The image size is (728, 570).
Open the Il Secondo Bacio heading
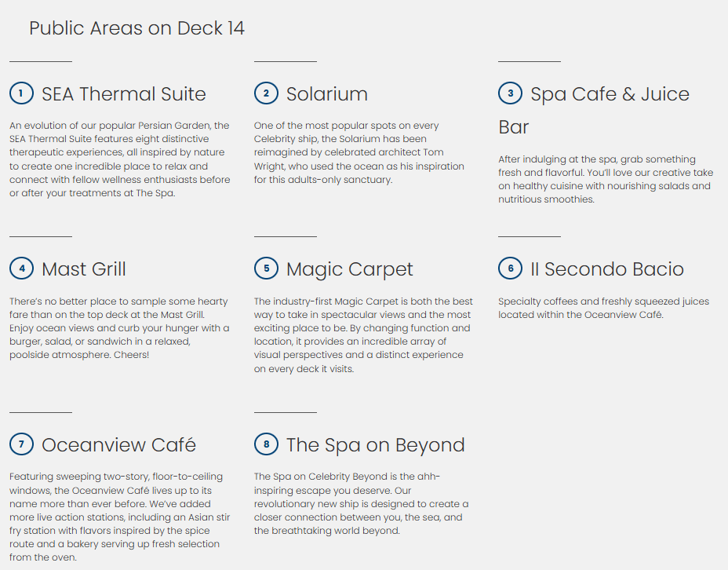click(x=607, y=269)
